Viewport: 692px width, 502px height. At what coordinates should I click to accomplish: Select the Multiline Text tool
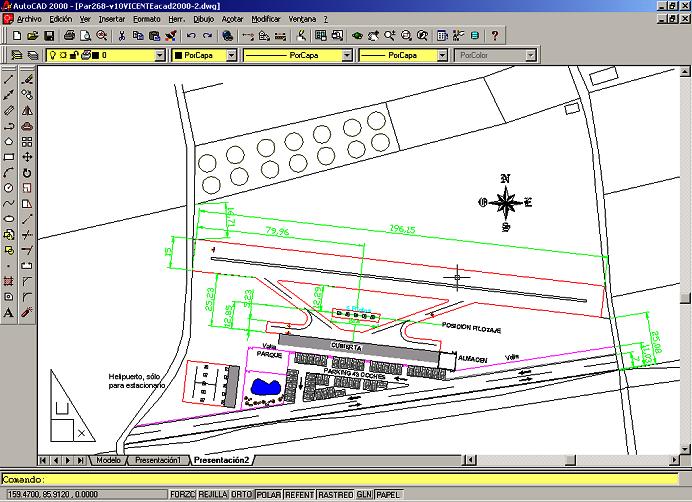9,312
